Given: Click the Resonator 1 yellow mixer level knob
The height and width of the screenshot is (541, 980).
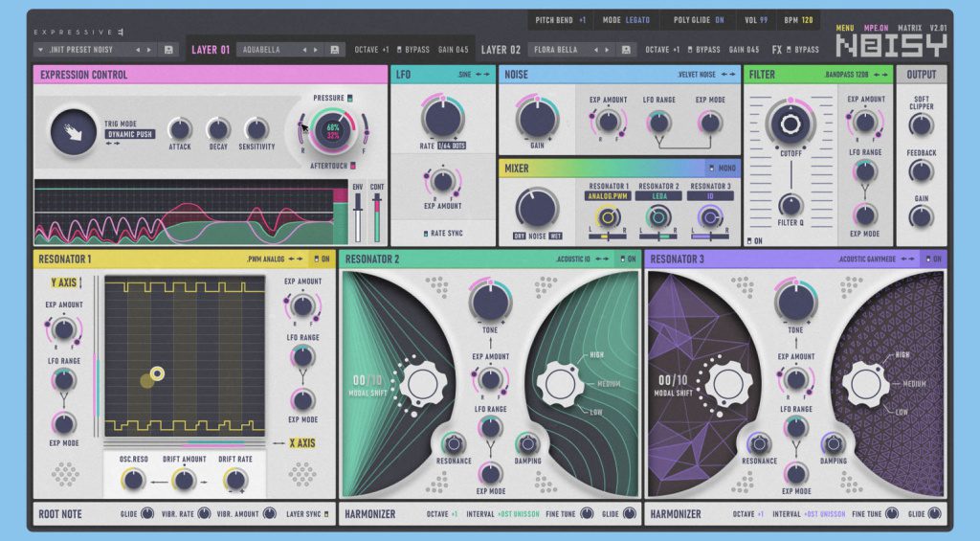Looking at the screenshot, I should point(608,217).
